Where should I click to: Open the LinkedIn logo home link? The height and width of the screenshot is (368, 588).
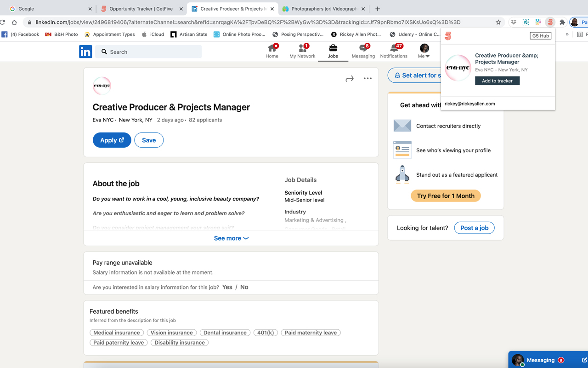pos(85,52)
